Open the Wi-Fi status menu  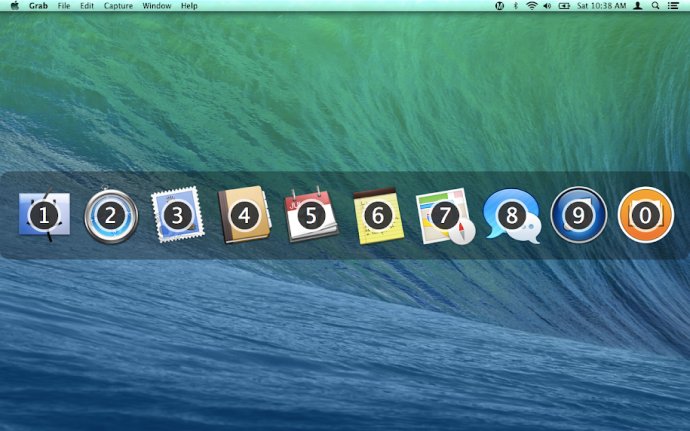pos(532,6)
